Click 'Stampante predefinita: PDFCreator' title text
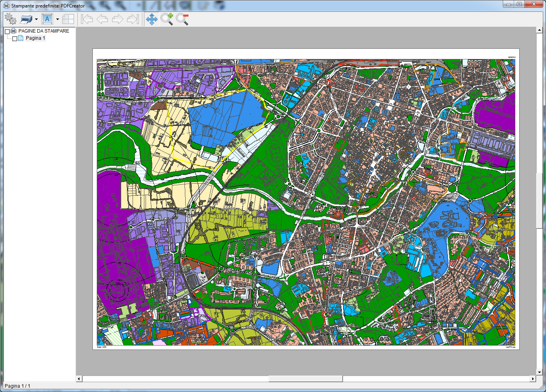 tap(48, 6)
